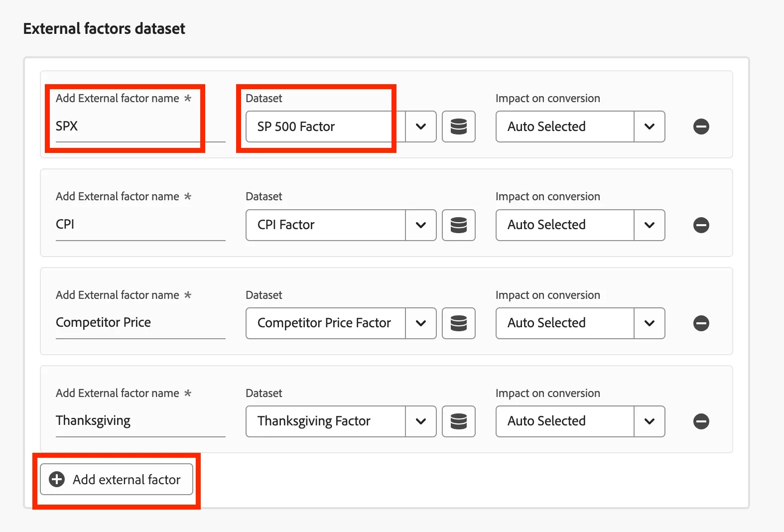Click the Add external factor button

coord(117,479)
